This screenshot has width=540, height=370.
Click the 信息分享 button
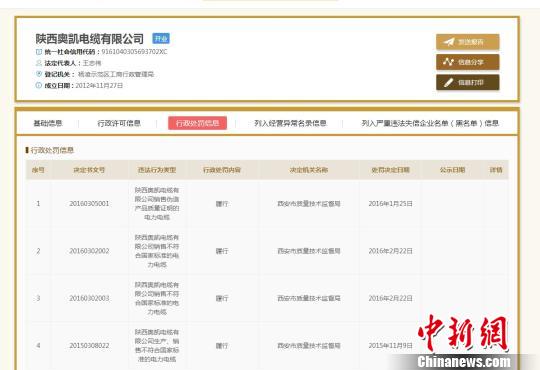pyautogui.click(x=467, y=62)
